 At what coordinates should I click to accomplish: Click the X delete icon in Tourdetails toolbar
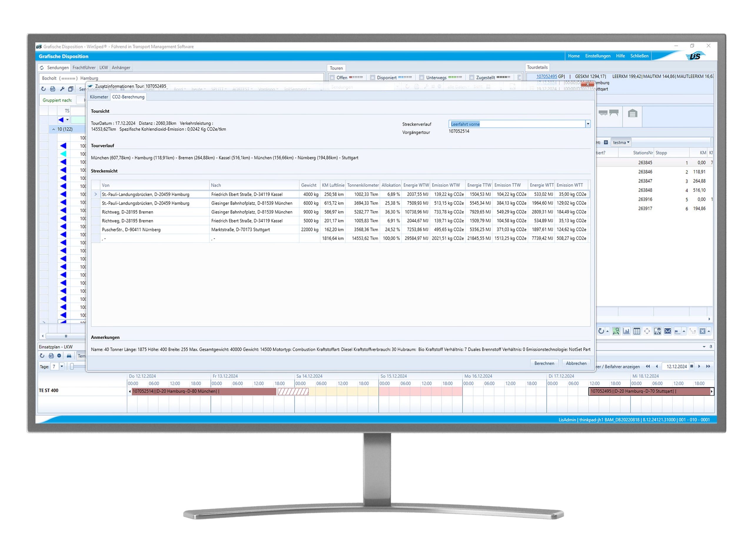pos(703,331)
